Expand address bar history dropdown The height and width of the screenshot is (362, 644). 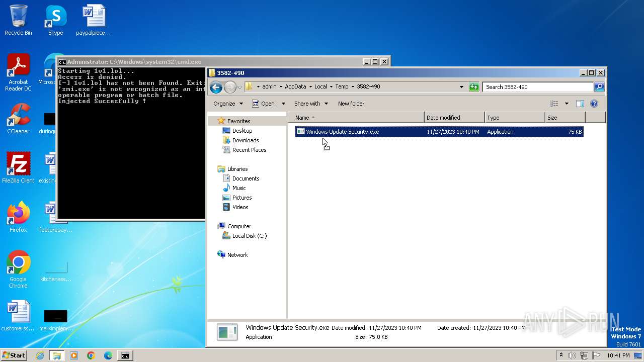pos(461,87)
